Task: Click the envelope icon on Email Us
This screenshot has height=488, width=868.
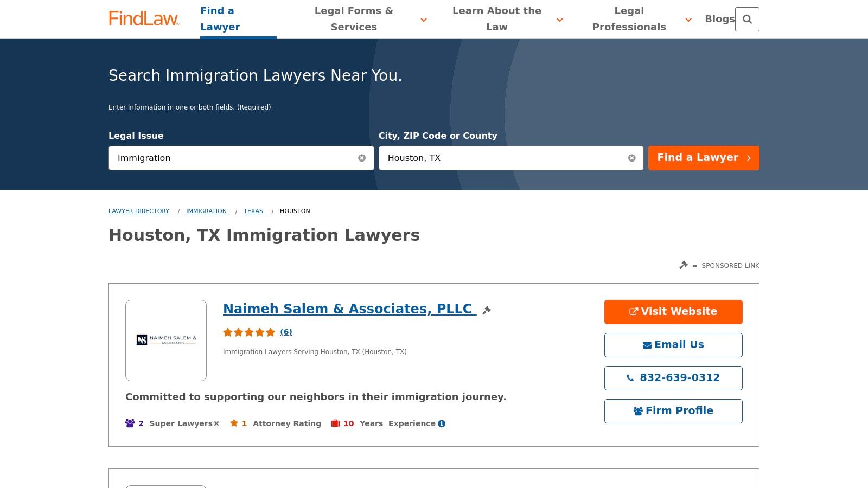Action: click(x=646, y=344)
